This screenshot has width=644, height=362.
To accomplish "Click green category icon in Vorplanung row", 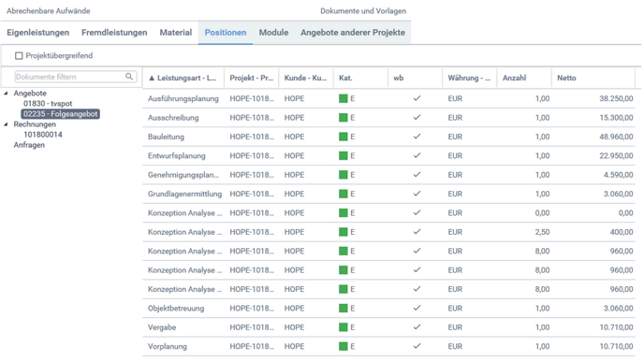I will tap(343, 346).
